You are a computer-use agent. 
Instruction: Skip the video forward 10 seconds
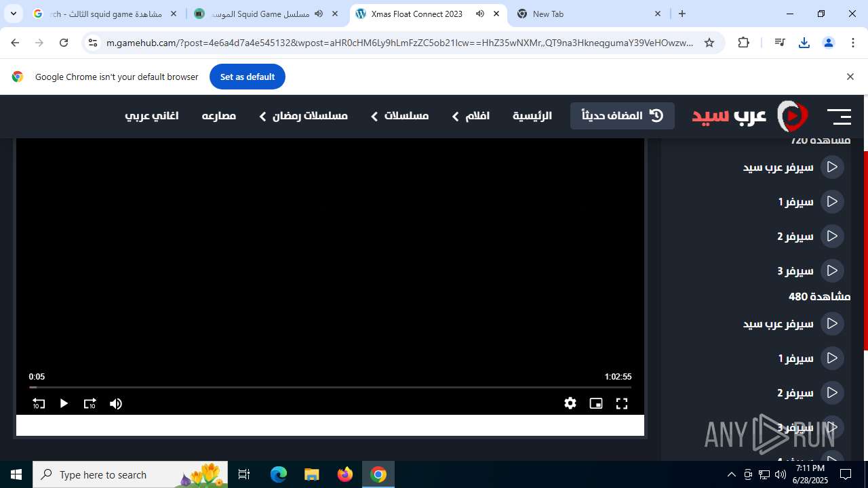pos(90,403)
